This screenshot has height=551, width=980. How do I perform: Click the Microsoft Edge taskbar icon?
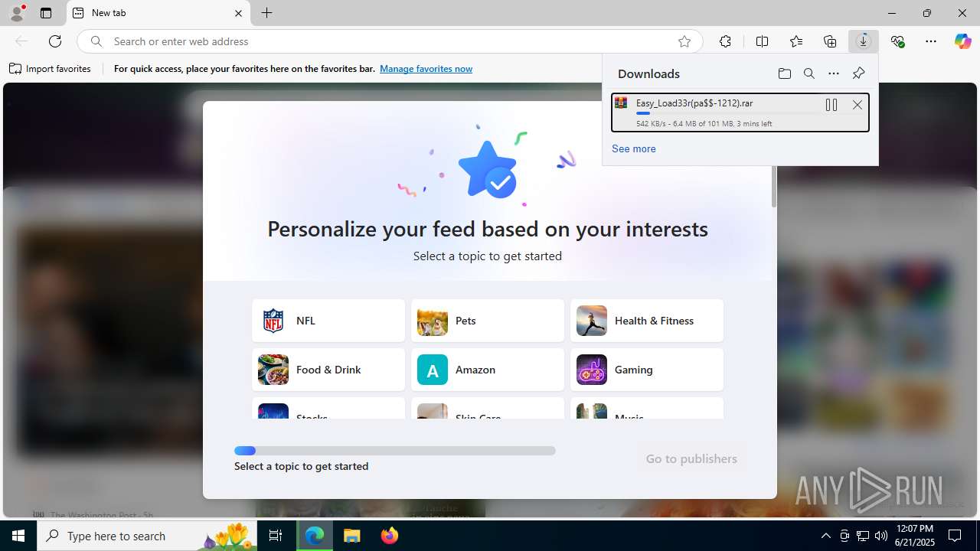pos(315,536)
